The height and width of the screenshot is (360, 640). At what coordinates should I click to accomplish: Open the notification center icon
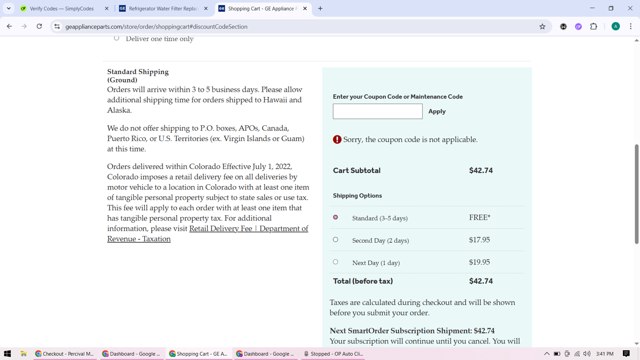click(x=626, y=353)
